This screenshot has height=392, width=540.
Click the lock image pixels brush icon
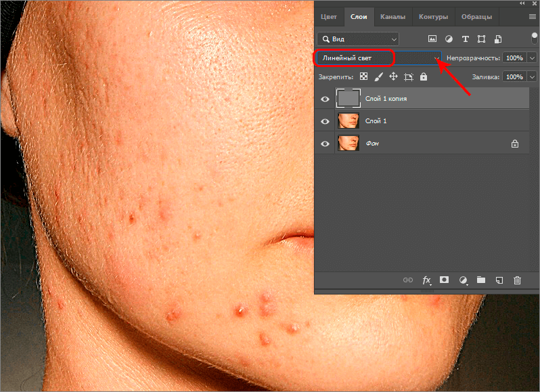(x=378, y=77)
